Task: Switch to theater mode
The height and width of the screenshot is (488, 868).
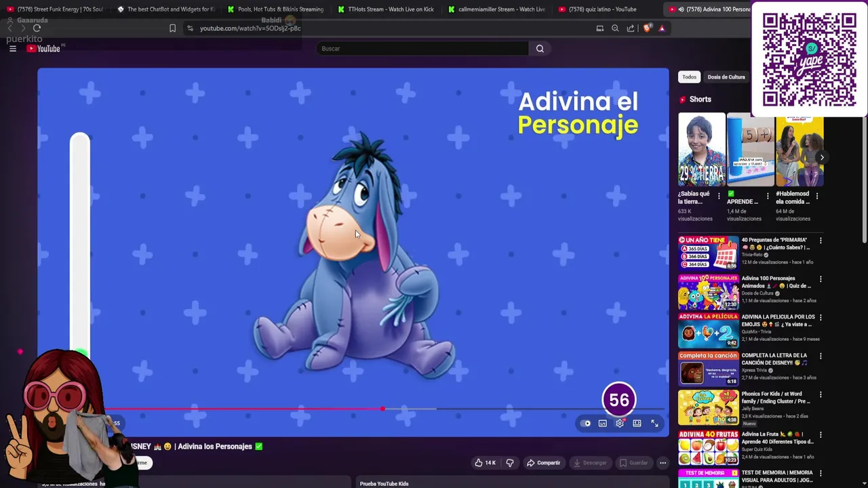Action: point(637,424)
